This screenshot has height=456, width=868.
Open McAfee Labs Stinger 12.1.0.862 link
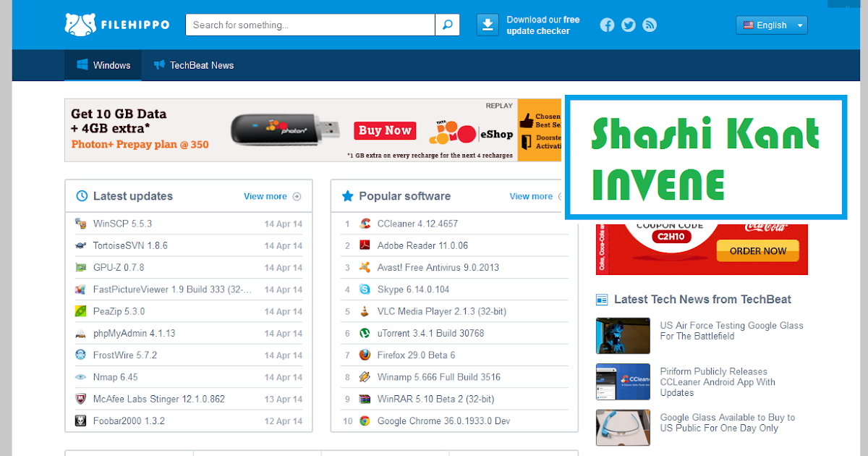[x=159, y=399]
